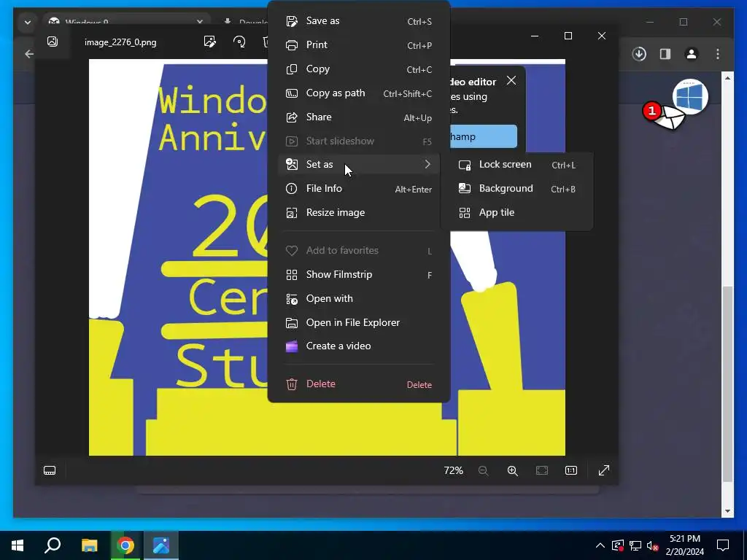Screen dimensions: 747x560
Task: Click the Edit image icon in Photos toolbar
Action: click(x=209, y=42)
